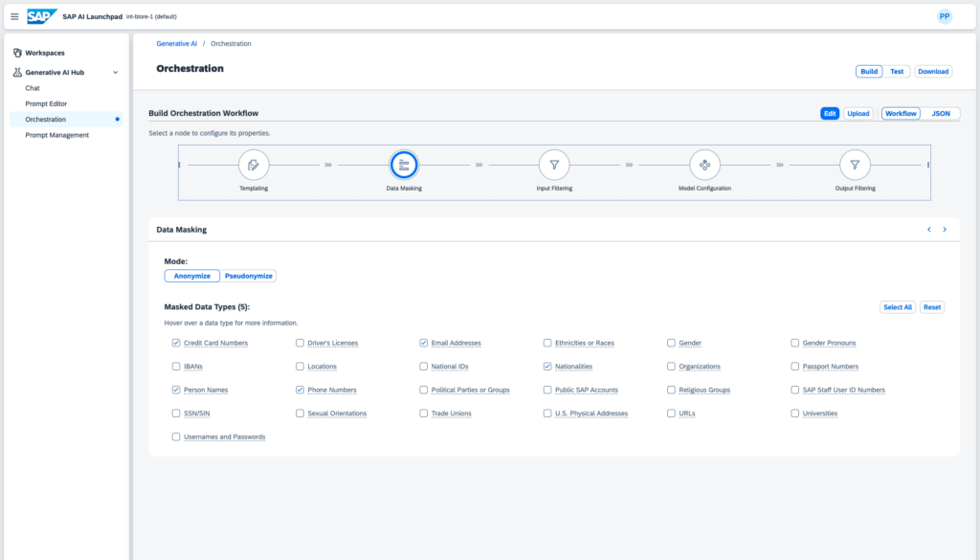Check the Gender checkbox
980x560 pixels.
(x=671, y=343)
